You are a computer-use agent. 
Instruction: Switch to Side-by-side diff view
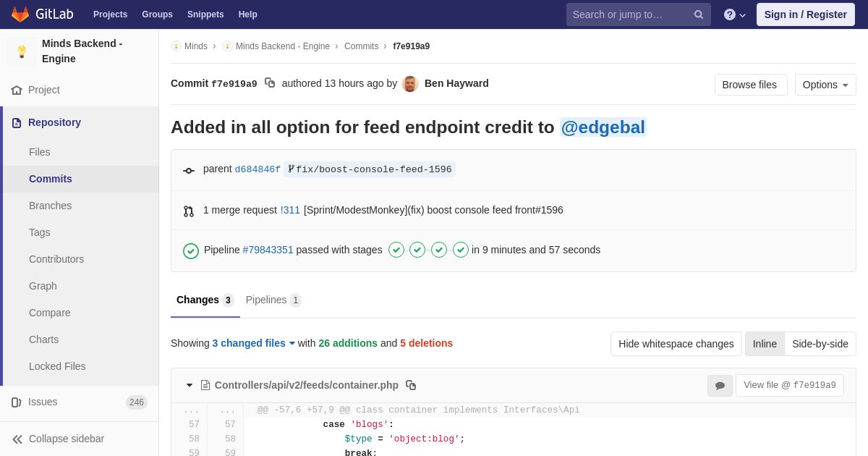[x=820, y=344]
